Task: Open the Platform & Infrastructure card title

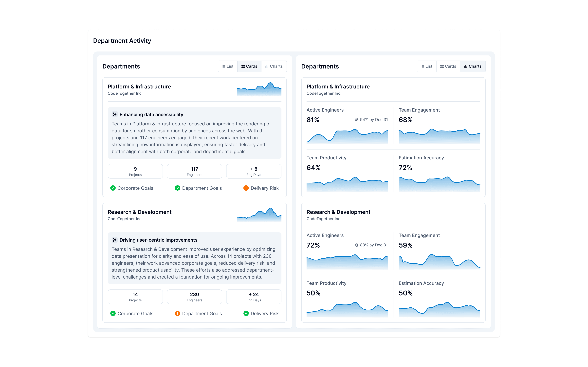Action: [x=139, y=87]
